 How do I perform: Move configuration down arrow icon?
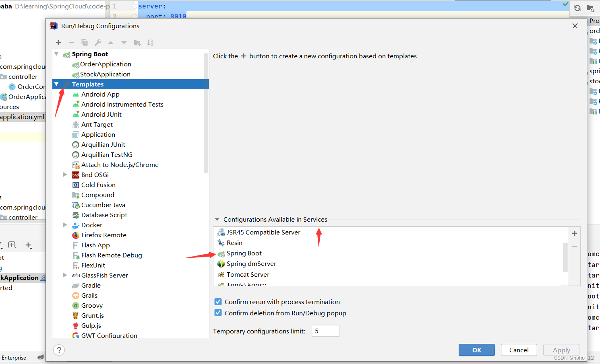124,43
